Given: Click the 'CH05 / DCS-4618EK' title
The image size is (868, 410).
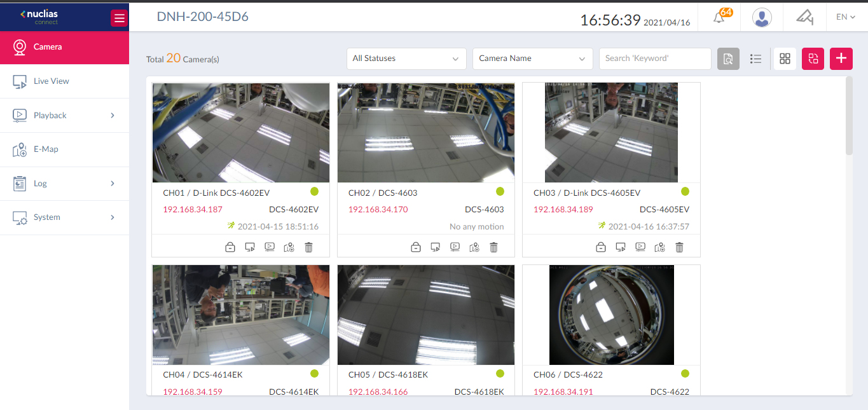Looking at the screenshot, I should click(x=388, y=374).
